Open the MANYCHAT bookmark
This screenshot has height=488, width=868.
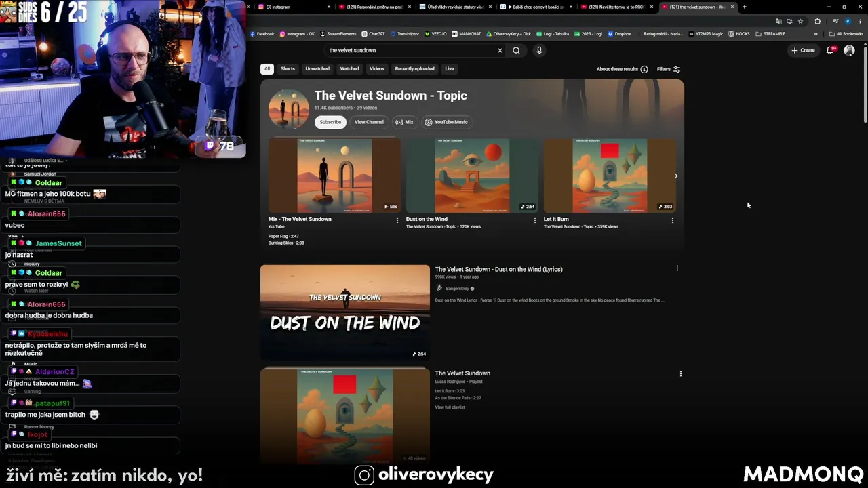(467, 34)
